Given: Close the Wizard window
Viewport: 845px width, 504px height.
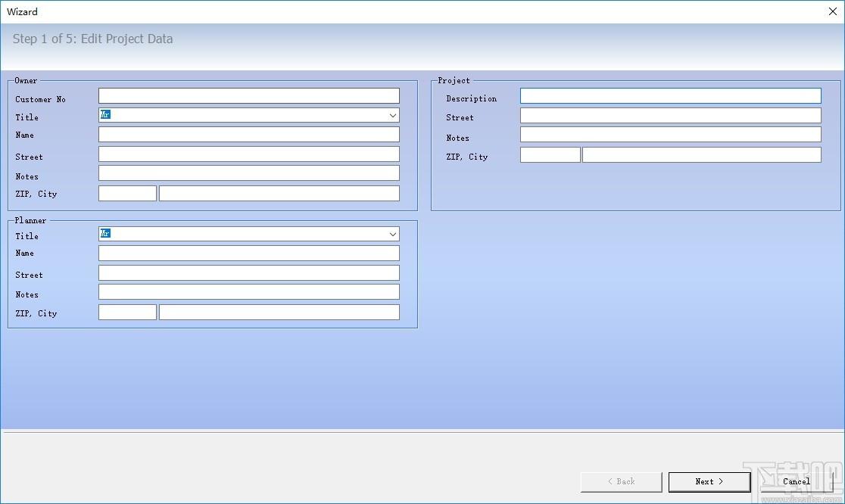Looking at the screenshot, I should coord(833,11).
